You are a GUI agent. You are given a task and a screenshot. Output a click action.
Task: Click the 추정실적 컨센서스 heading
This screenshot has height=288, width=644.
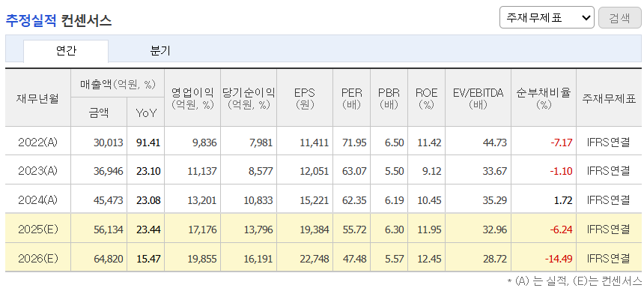[58, 20]
